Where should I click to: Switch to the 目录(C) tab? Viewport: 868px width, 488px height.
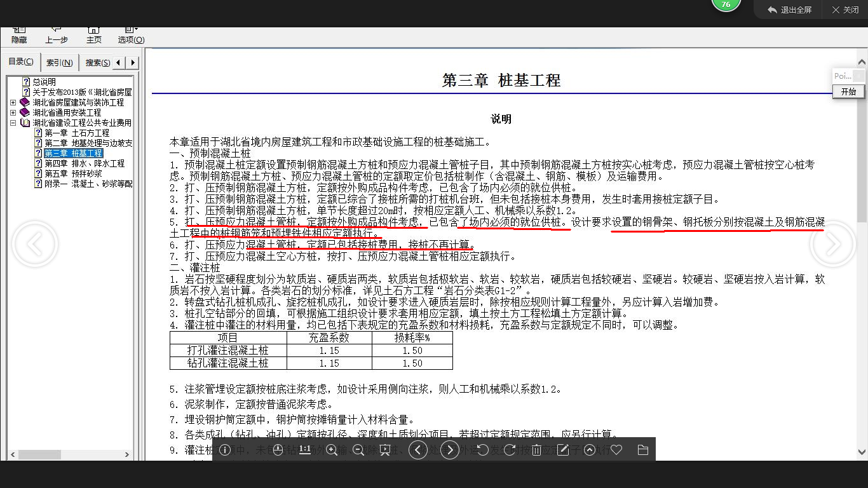pos(21,62)
